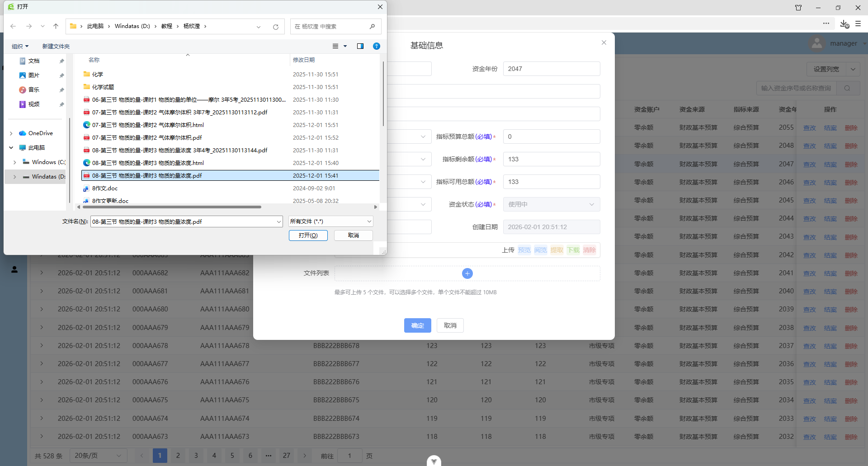Open recent locations dropdown arrow

(42, 26)
